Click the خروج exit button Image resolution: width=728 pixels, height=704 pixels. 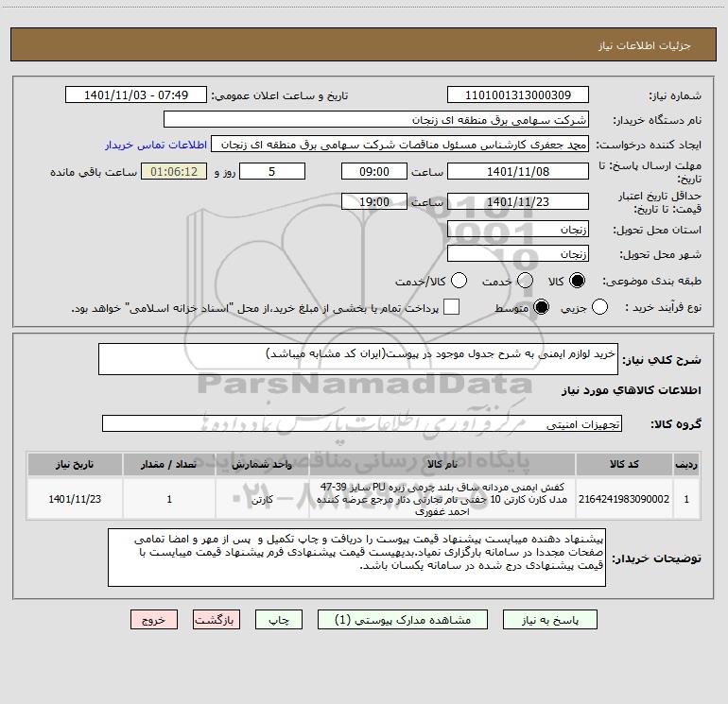[x=154, y=620]
